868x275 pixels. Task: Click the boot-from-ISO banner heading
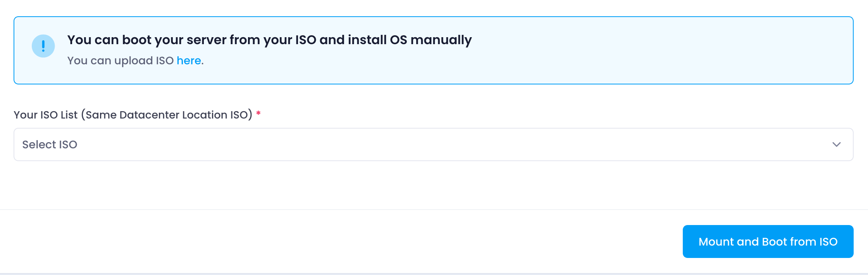point(269,40)
